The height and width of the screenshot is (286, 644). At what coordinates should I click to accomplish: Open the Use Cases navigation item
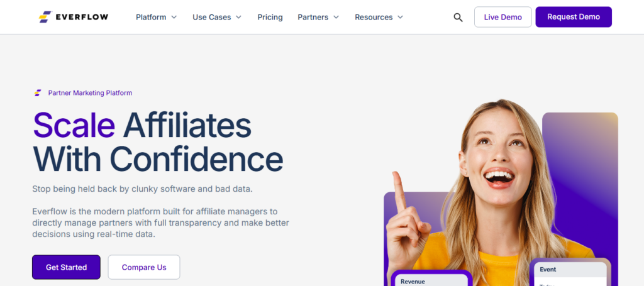coord(212,17)
